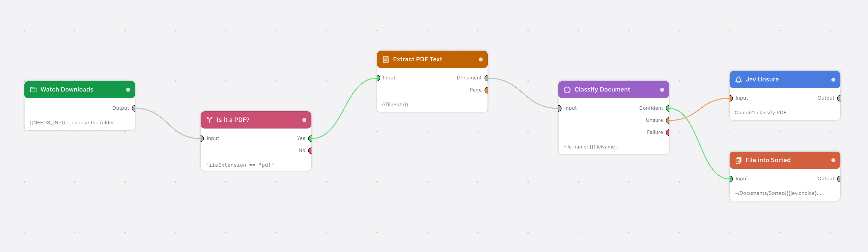Viewport: 868px width, 252px height.
Task: Click the Is it a PDF? node title
Action: (x=233, y=120)
